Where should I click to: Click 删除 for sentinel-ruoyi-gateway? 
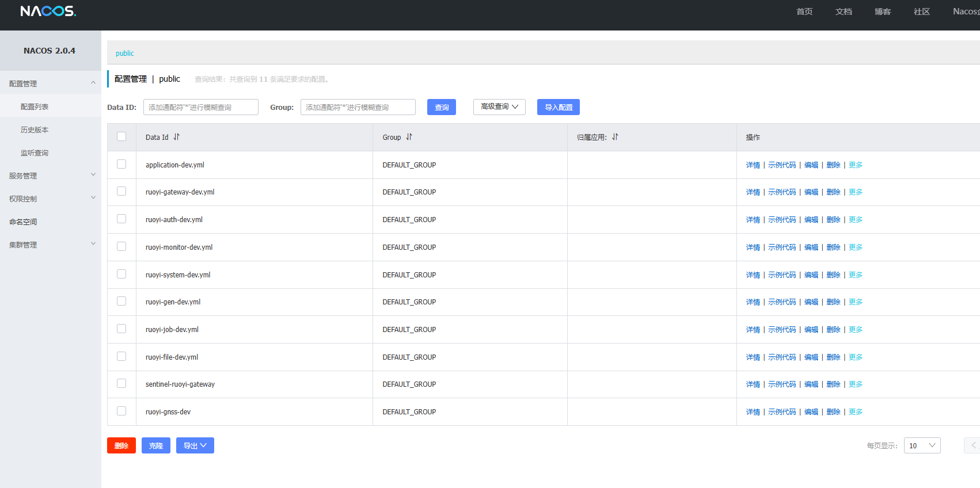pyautogui.click(x=833, y=384)
